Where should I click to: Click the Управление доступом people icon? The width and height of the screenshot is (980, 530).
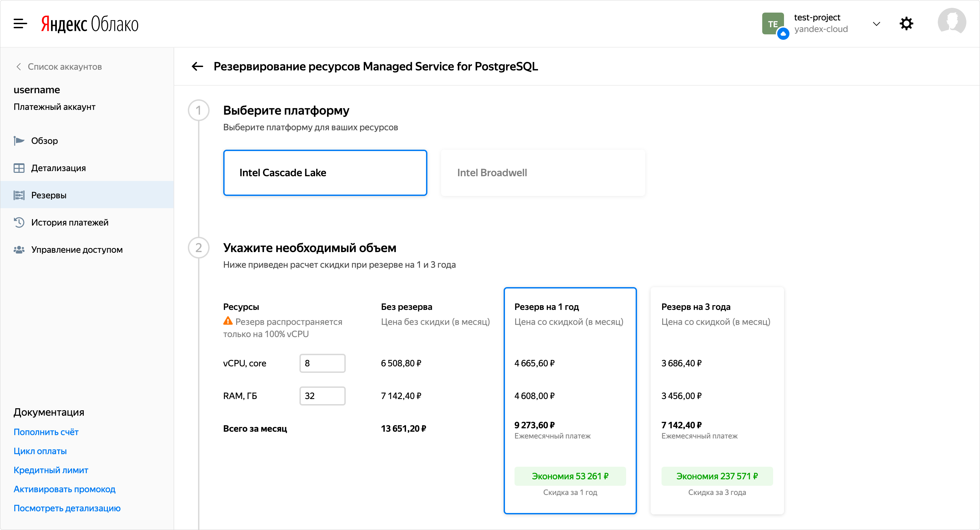click(x=19, y=250)
